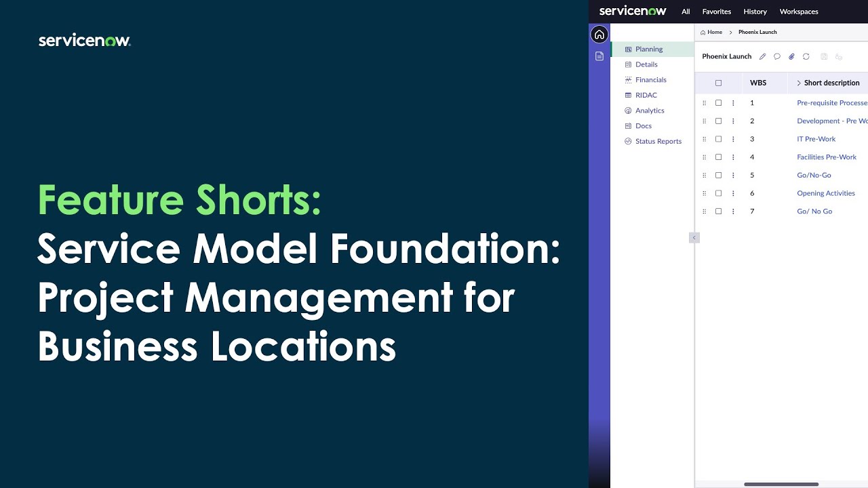This screenshot has height=488, width=868.
Task: Open the row options menu for WBS item 2
Action: coord(733,121)
